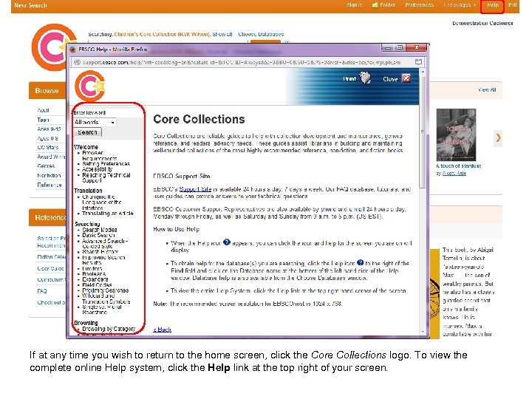Open Accessibility help topic

97,169
